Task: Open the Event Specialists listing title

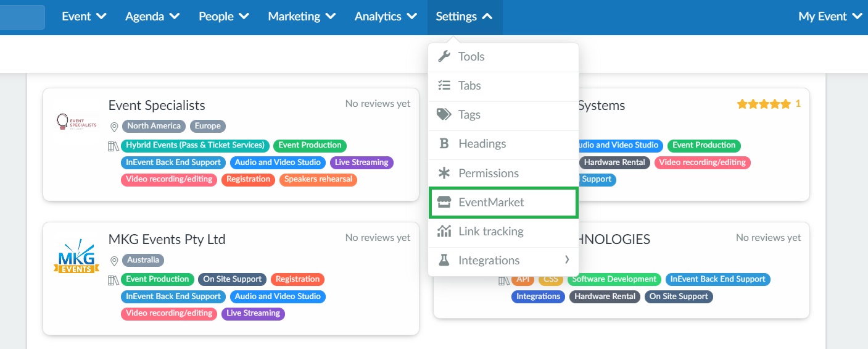Action: pos(157,106)
